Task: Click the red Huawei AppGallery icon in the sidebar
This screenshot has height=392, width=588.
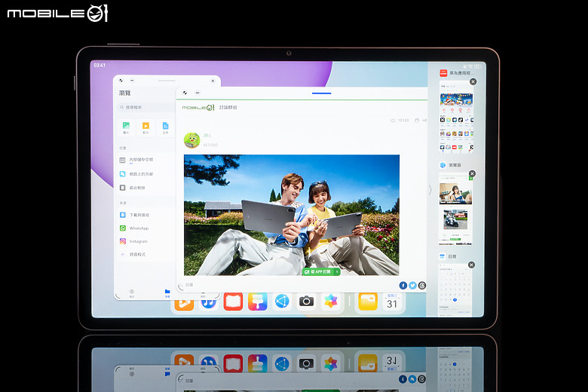Action: 443,73
